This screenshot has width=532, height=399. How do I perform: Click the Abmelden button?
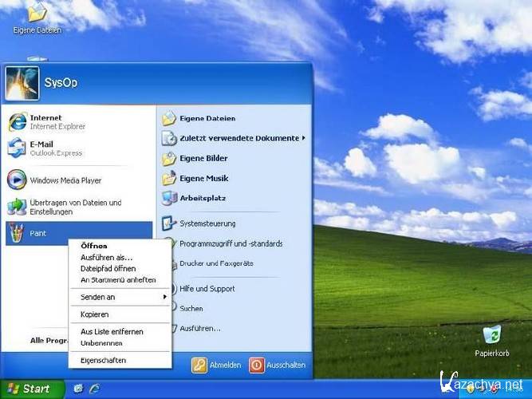[217, 365]
